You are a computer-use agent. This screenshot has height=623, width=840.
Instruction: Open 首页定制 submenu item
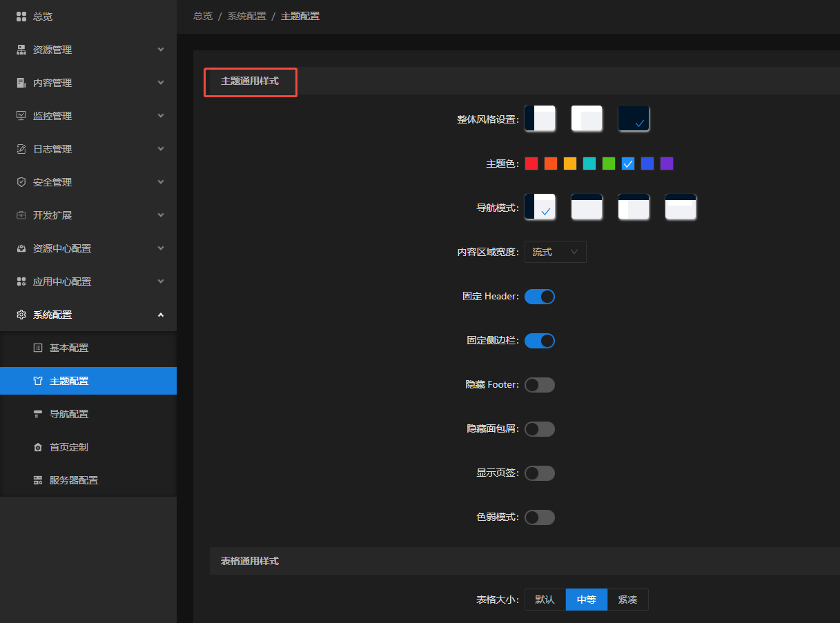click(x=88, y=447)
